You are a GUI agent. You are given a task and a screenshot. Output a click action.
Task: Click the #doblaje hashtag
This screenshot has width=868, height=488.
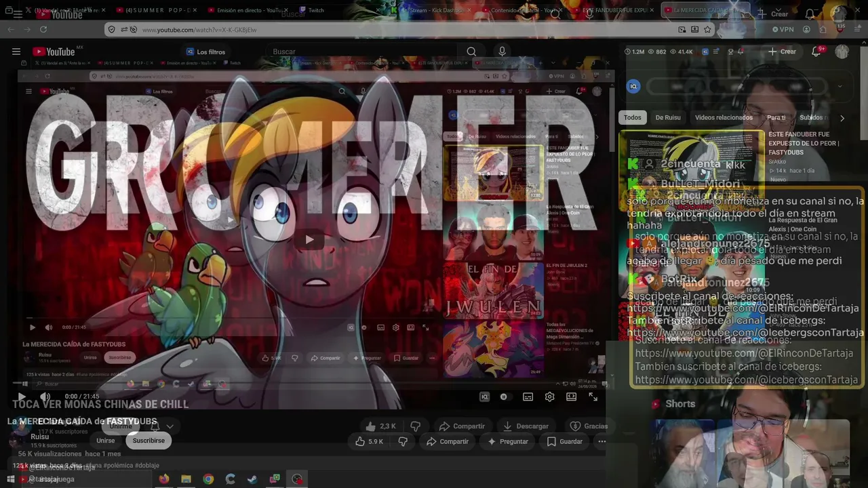pos(147,466)
